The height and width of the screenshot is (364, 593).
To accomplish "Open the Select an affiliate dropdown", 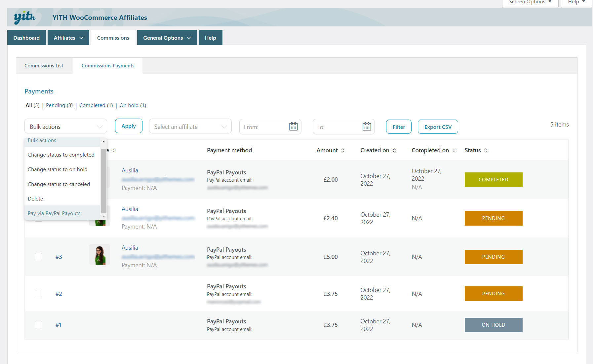I will click(x=190, y=127).
